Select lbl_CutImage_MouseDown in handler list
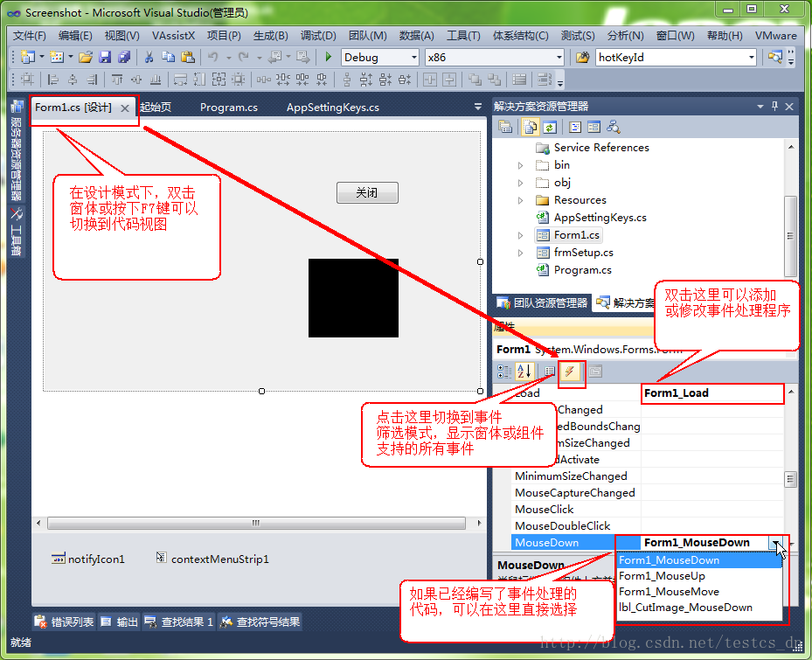 [x=699, y=608]
